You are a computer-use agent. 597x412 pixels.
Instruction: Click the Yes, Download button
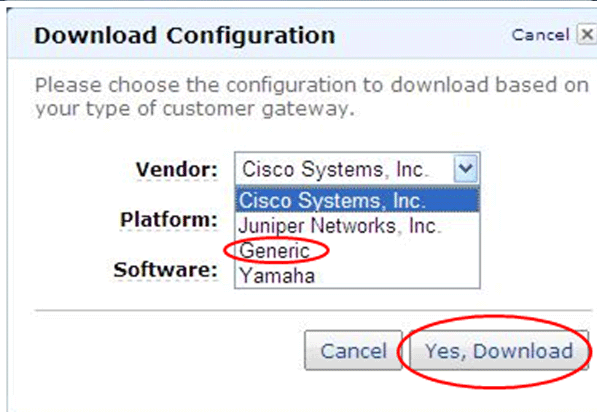(499, 350)
